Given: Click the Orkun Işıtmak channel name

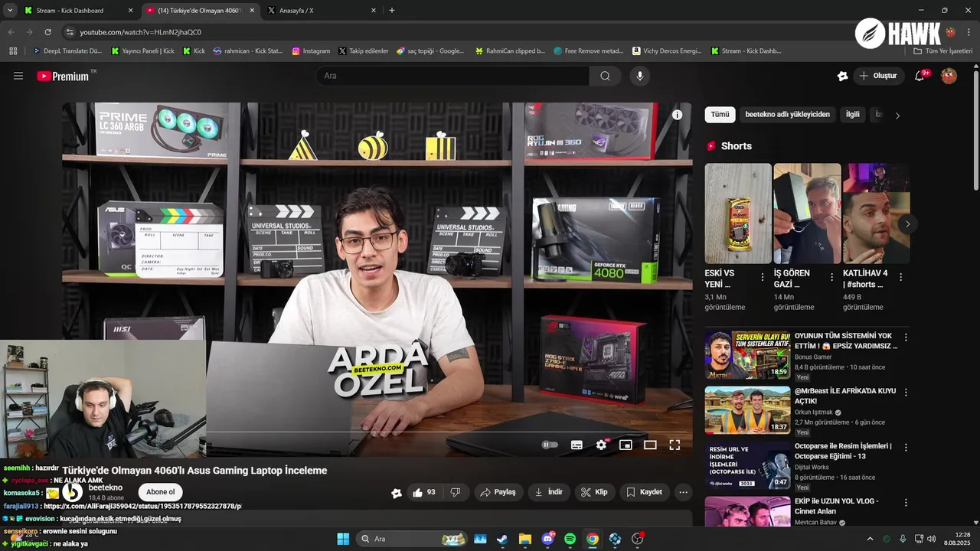Looking at the screenshot, I should [813, 412].
